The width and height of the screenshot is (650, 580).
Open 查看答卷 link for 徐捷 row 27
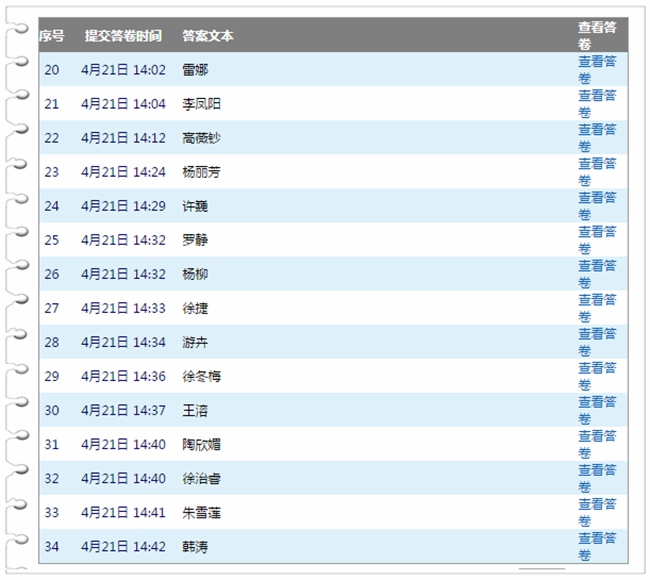tap(597, 308)
